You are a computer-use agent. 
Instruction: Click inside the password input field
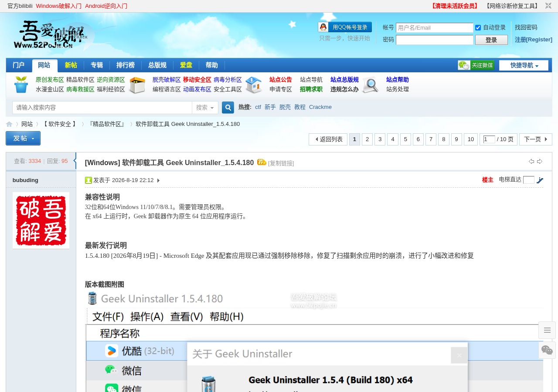[x=435, y=40]
